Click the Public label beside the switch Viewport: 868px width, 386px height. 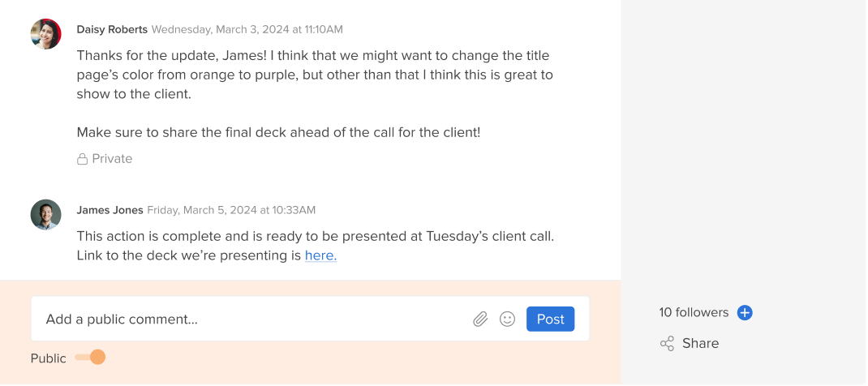(48, 358)
